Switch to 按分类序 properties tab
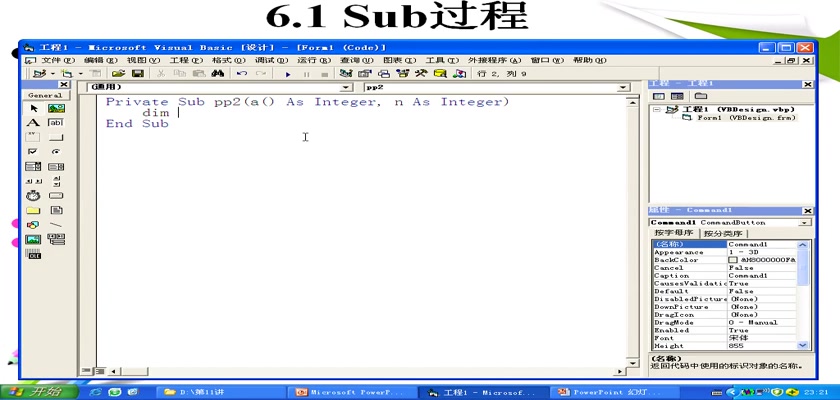 click(723, 233)
